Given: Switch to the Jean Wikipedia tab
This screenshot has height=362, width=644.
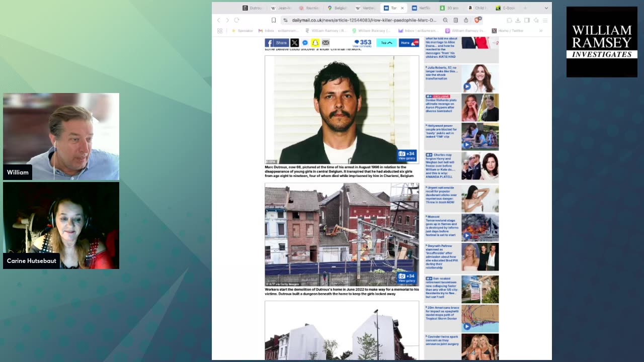Looking at the screenshot, I should tap(281, 8).
